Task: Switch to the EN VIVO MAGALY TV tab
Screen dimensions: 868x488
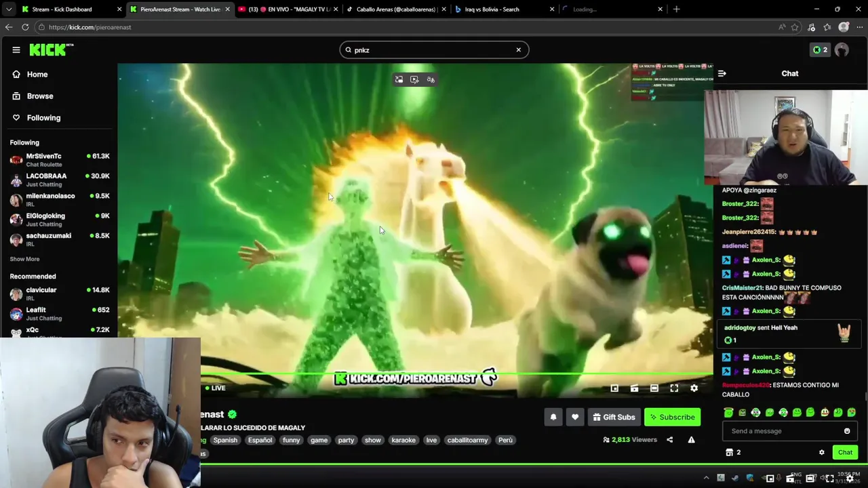Action: click(x=288, y=9)
